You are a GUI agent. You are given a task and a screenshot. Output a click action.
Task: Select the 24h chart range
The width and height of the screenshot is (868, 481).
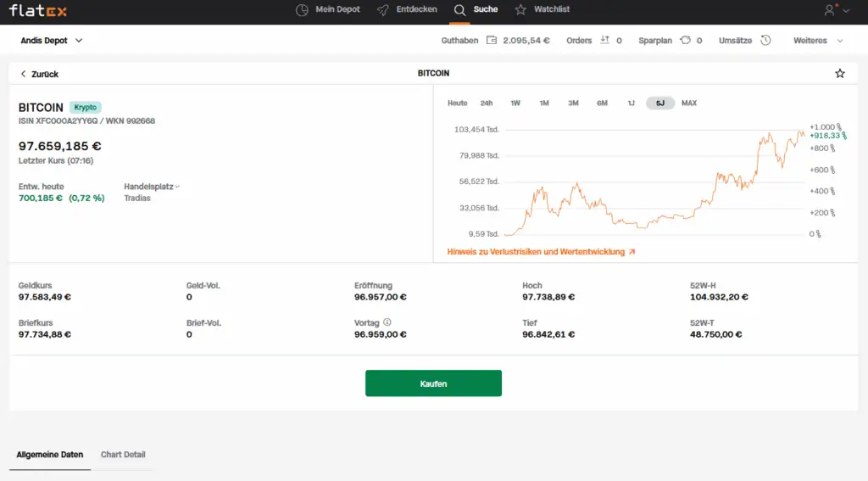tap(487, 103)
